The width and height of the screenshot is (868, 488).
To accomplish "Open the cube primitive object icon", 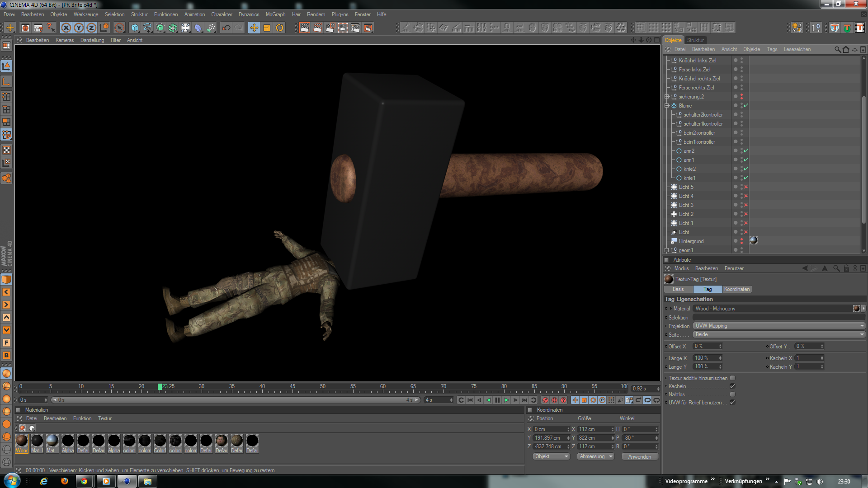I will [135, 28].
